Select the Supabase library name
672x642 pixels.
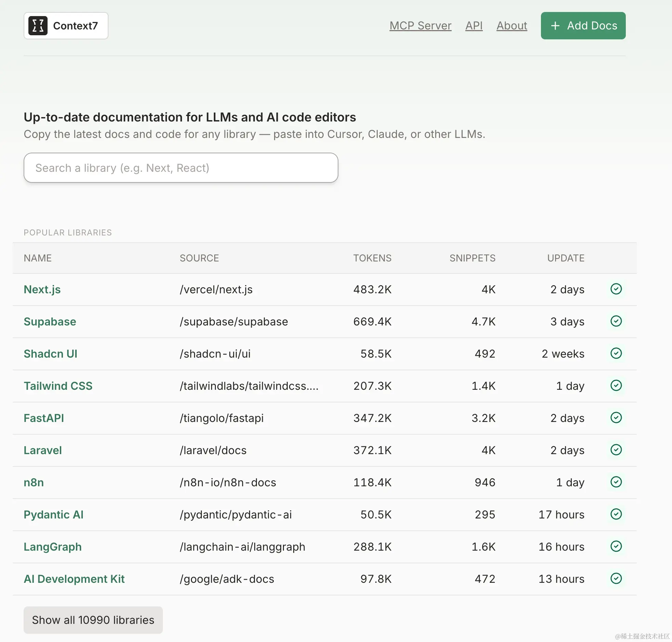(x=50, y=322)
